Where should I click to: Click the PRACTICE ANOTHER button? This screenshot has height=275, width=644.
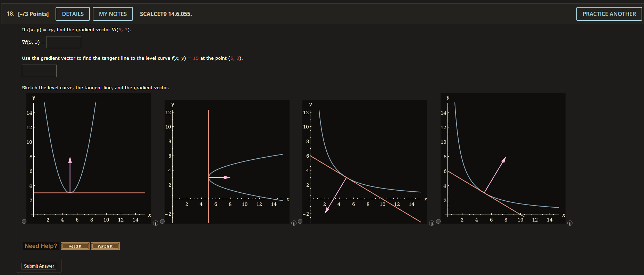[609, 14]
